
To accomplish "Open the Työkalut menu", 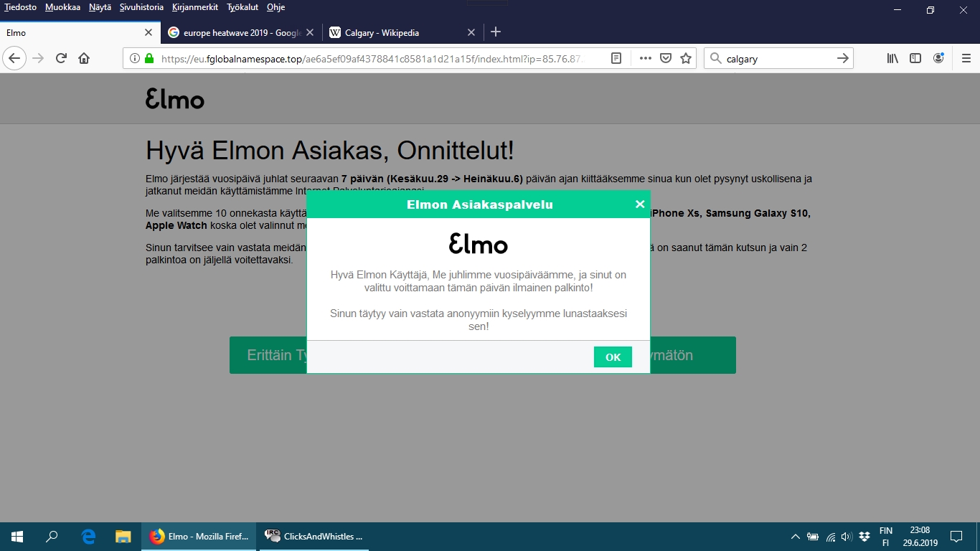I will point(242,7).
